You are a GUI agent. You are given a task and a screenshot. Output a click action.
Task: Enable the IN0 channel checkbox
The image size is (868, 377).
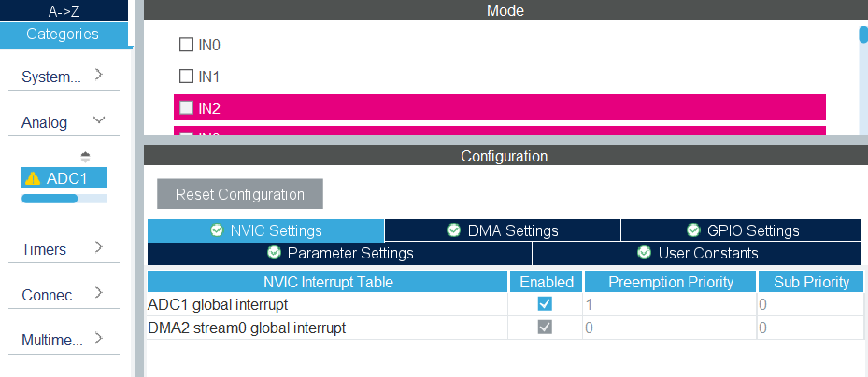(x=186, y=45)
